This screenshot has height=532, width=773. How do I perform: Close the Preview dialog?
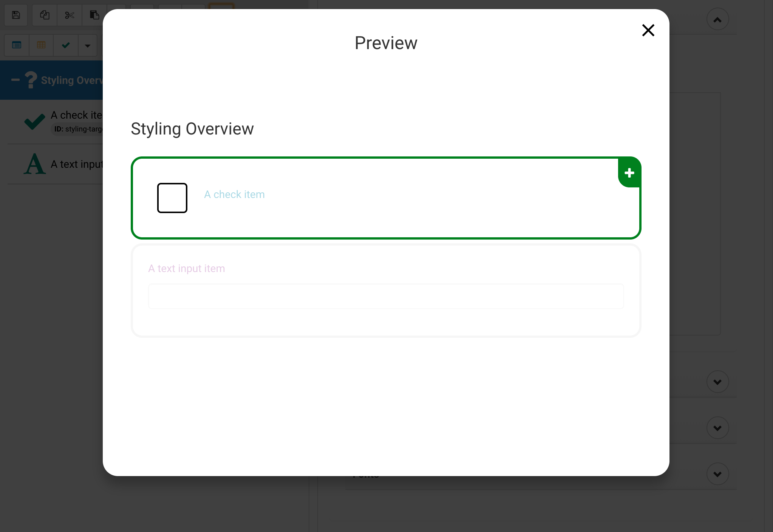pos(648,30)
